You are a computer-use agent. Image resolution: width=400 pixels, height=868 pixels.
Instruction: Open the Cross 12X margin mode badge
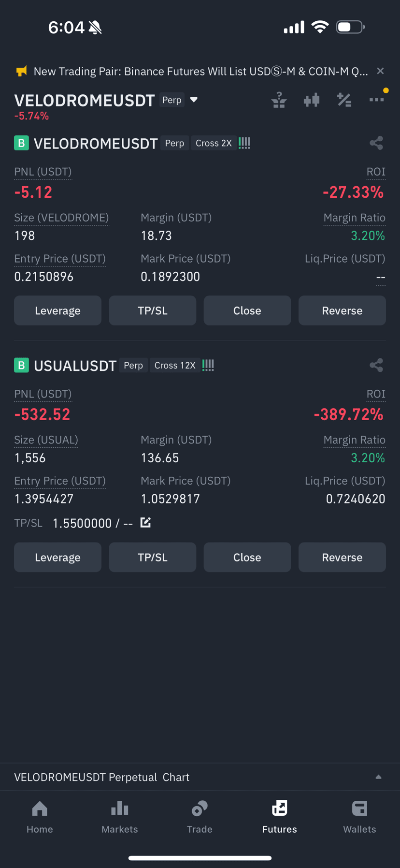coord(175,365)
